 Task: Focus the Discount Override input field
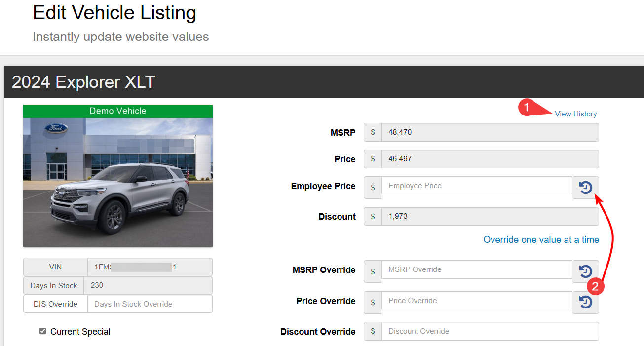coord(490,331)
